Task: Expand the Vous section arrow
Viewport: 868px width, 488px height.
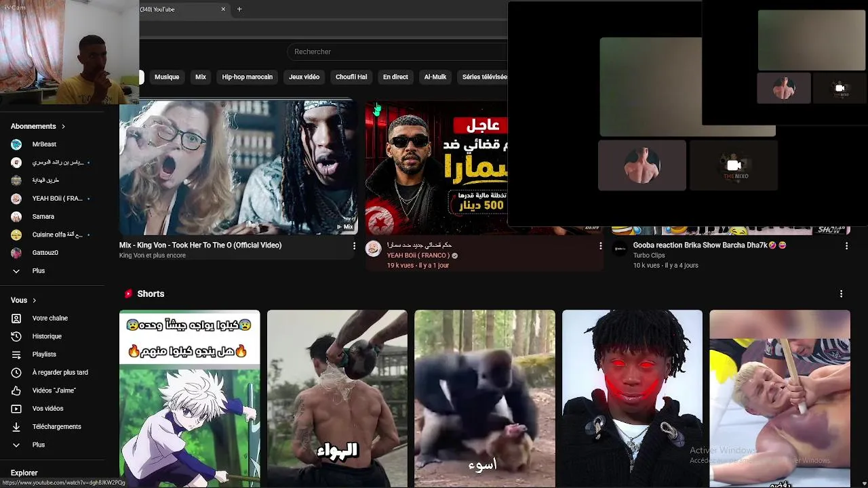Action: (34, 300)
